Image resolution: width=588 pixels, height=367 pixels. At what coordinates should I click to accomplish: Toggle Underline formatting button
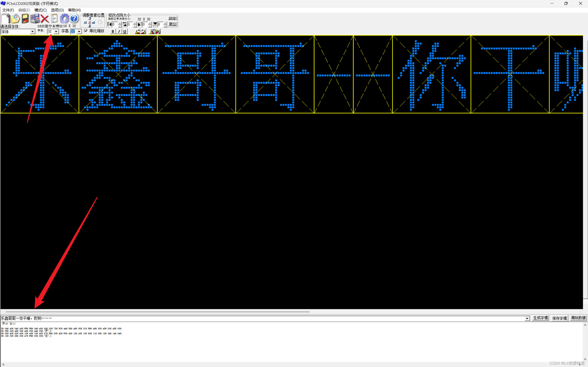pyautogui.click(x=125, y=31)
